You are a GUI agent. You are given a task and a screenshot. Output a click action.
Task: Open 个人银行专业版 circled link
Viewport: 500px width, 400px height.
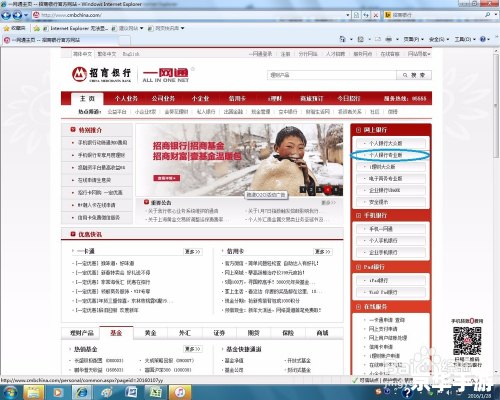391,155
